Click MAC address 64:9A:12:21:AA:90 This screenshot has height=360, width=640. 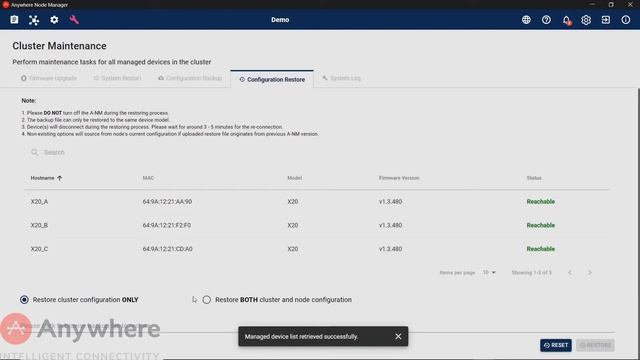coord(167,202)
